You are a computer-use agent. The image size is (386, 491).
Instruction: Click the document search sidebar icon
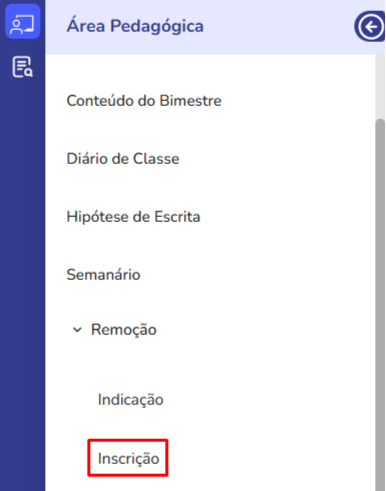[22, 67]
